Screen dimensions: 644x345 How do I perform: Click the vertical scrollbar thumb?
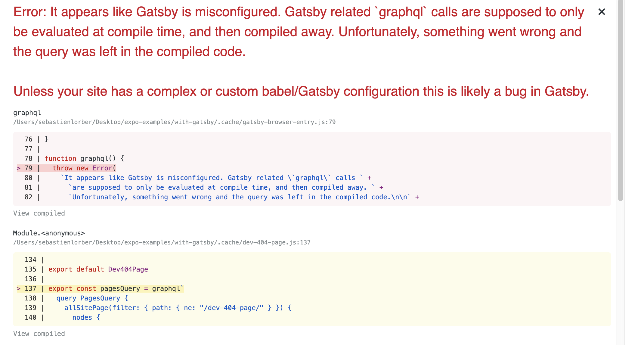[620, 100]
